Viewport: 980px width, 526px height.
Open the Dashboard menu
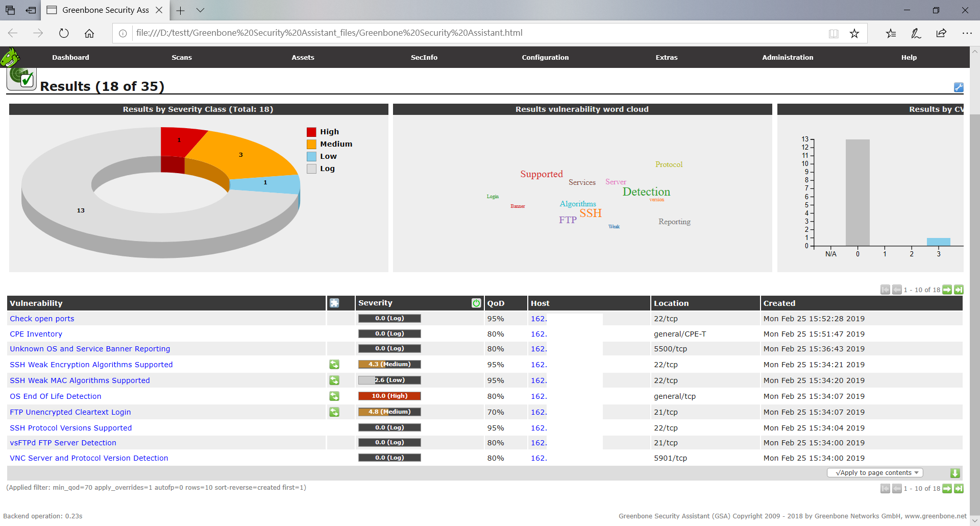[70, 58]
